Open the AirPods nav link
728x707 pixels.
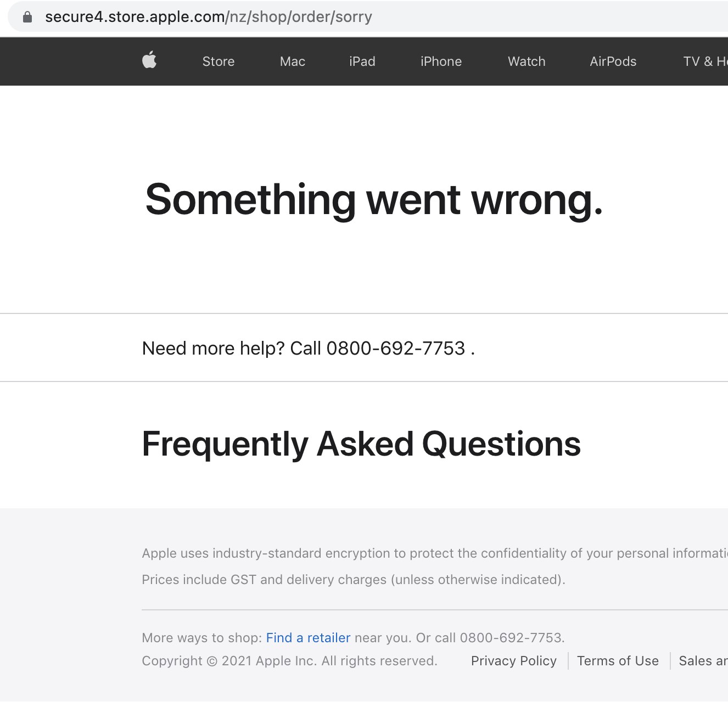point(613,61)
